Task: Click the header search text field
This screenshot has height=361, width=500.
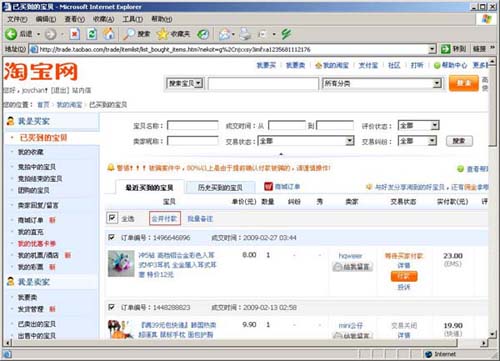Action: (263, 83)
